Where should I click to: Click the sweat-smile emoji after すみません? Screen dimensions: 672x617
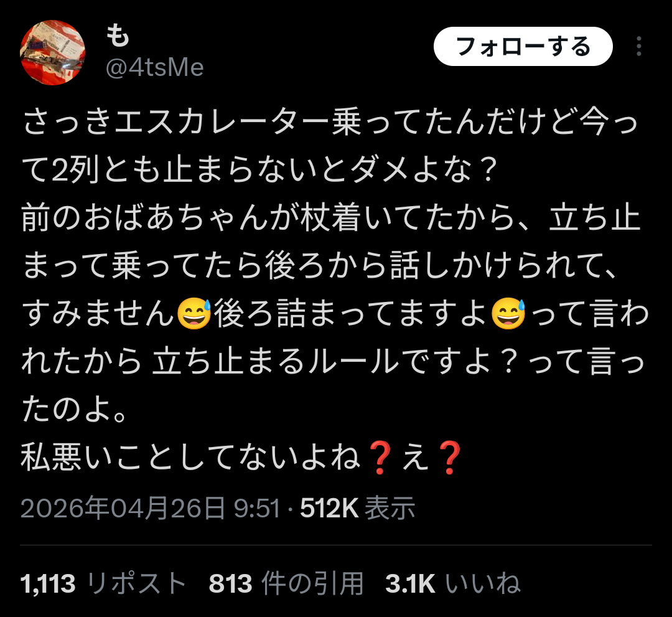(x=194, y=313)
